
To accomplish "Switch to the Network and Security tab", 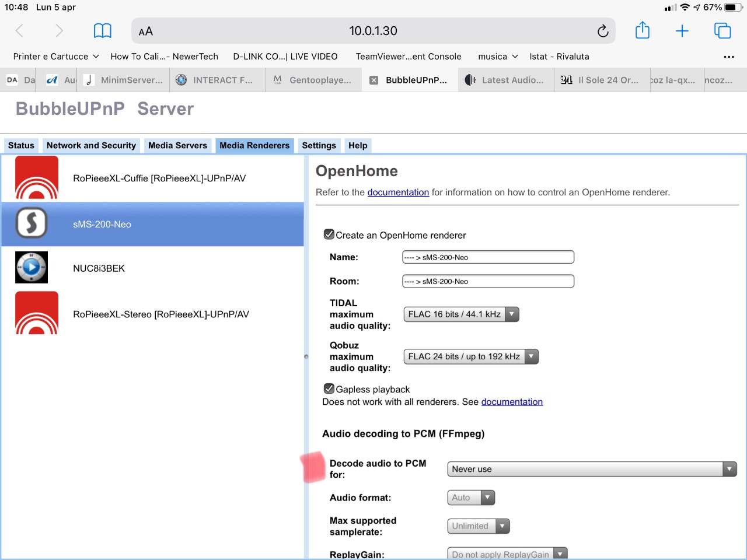I will pos(91,145).
